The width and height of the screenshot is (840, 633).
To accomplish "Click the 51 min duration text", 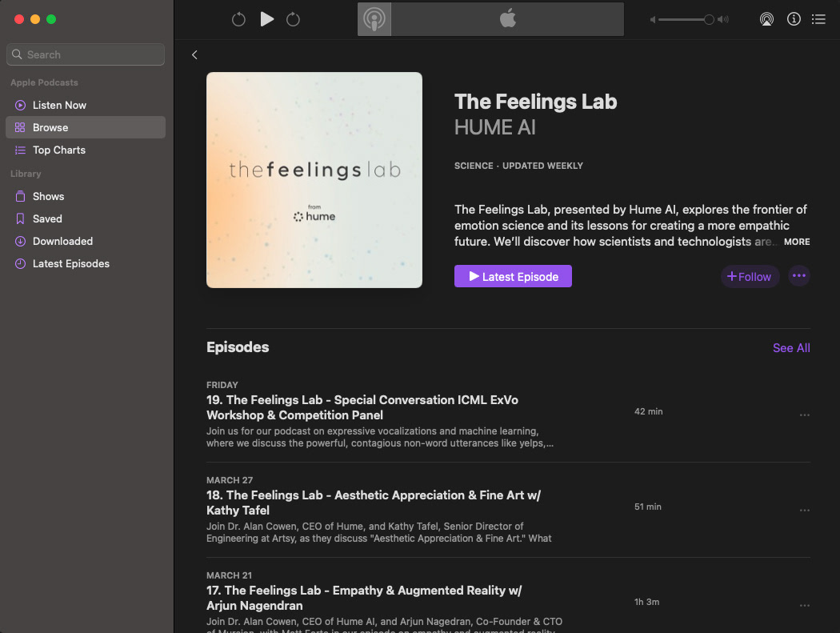I will click(648, 507).
